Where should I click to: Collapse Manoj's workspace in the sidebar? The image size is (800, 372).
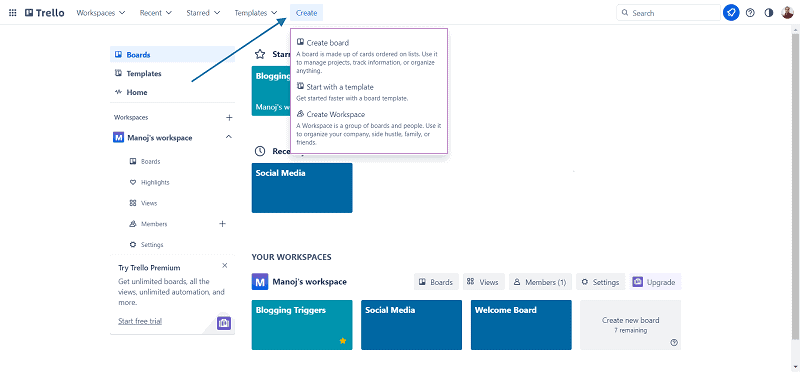click(x=229, y=137)
